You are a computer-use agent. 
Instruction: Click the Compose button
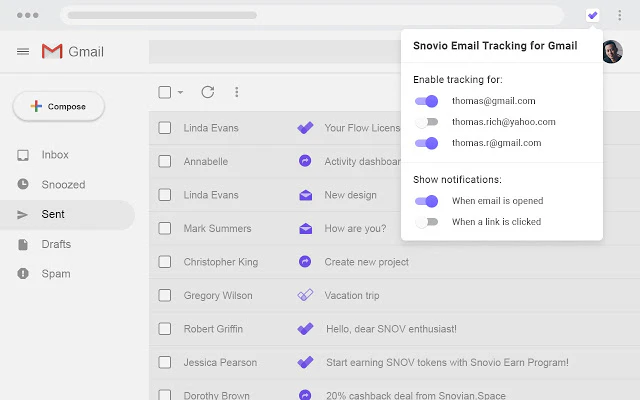[x=59, y=107]
